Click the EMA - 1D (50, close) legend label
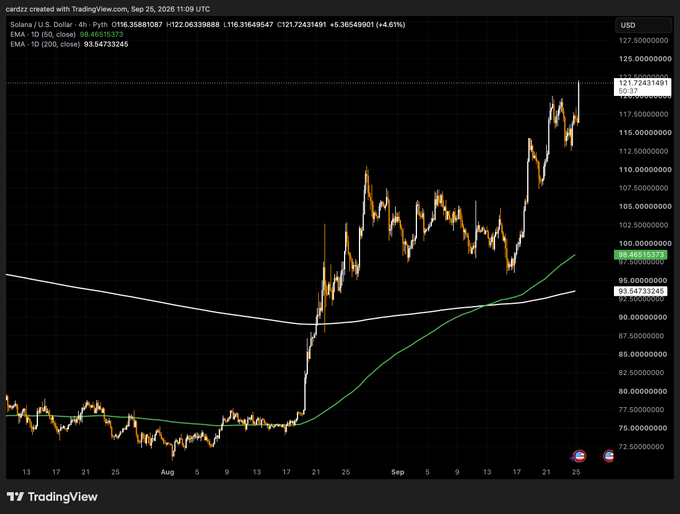This screenshot has height=514, width=680. pyautogui.click(x=43, y=34)
